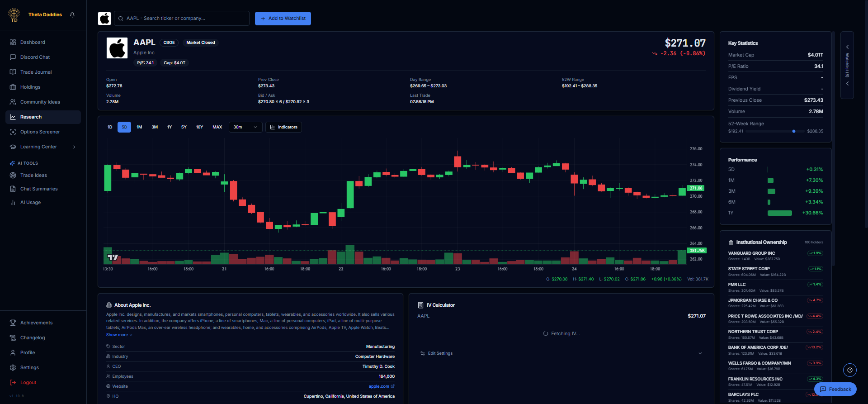Open the 30m interval dropdown
Viewport: 868px width, 404px height.
(x=245, y=127)
